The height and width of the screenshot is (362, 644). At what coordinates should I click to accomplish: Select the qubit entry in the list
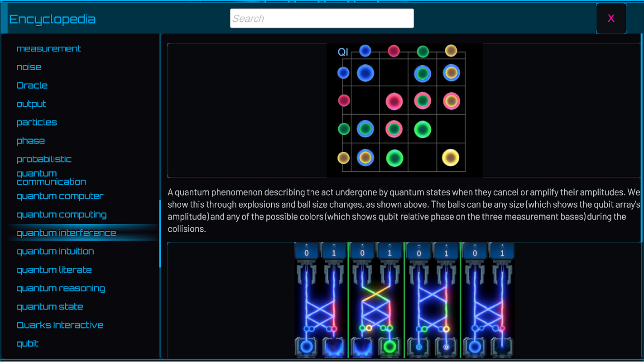(28, 343)
